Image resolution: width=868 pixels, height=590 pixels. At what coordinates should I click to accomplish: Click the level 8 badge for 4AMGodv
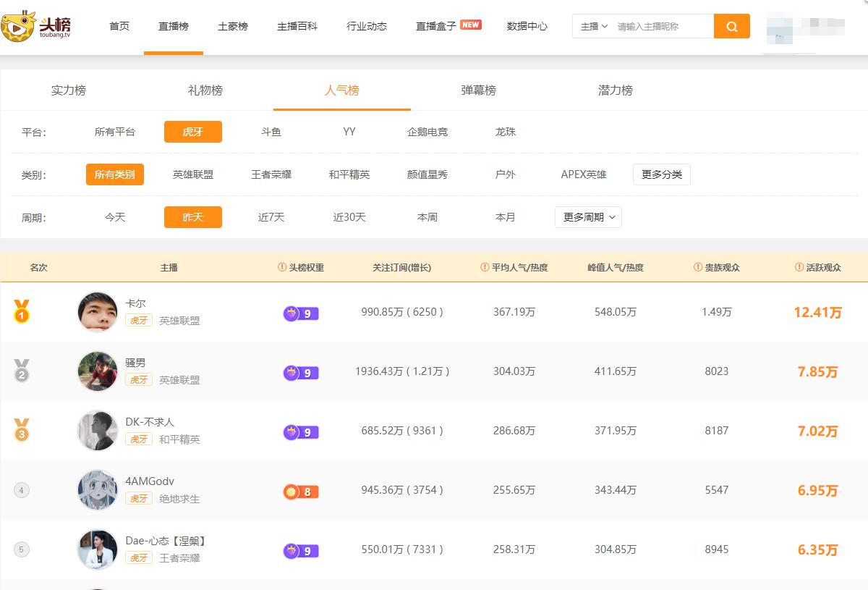[300, 492]
